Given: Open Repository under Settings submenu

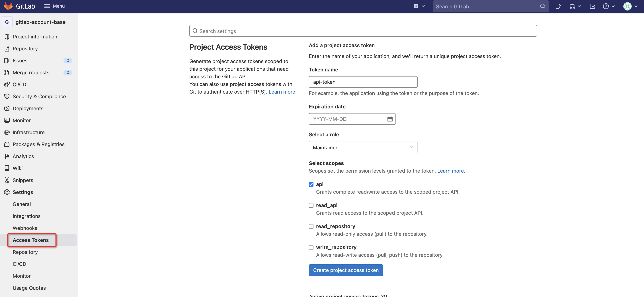Looking at the screenshot, I should (x=25, y=252).
